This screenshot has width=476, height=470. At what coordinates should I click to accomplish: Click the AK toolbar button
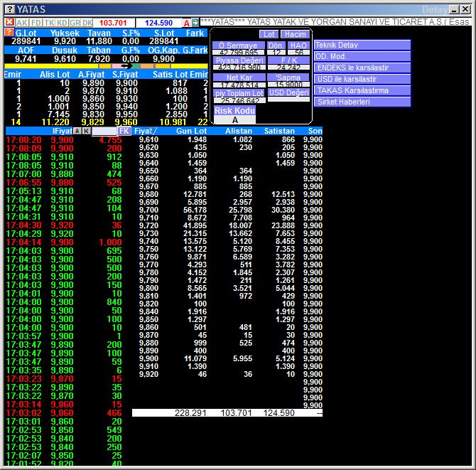[22, 23]
